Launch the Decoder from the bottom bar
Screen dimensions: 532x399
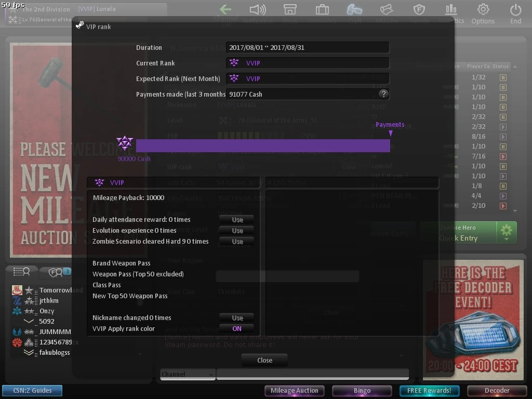pyautogui.click(x=497, y=390)
